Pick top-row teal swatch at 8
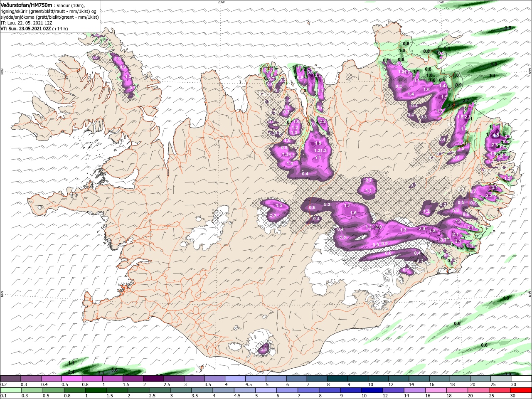Image resolution: width=532 pixels, height=399 pixels. tap(337, 379)
